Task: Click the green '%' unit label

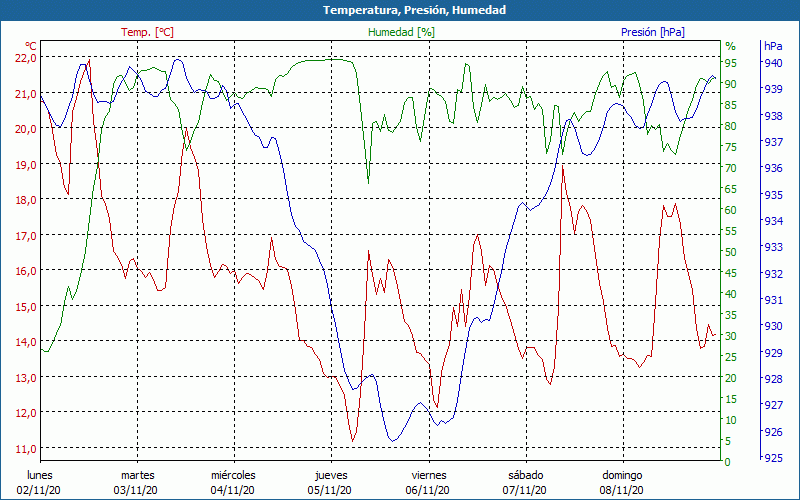Action: click(731, 46)
